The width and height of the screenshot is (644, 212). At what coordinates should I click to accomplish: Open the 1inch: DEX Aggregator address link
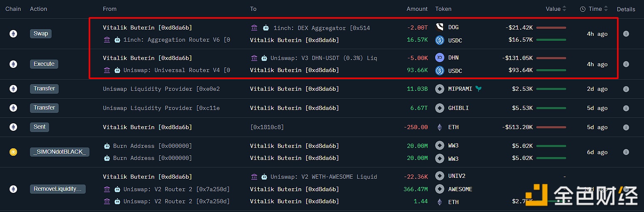pyautogui.click(x=321, y=28)
